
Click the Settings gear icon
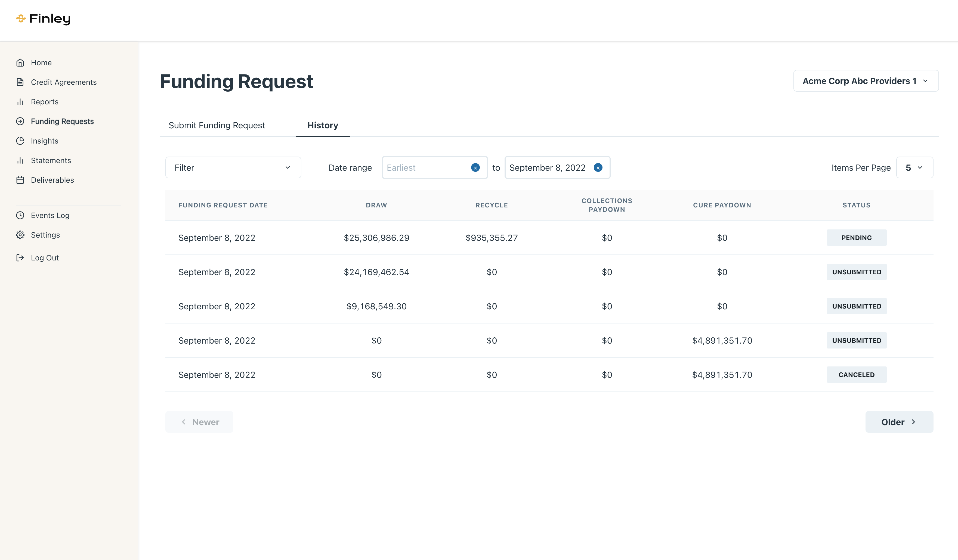tap(20, 235)
